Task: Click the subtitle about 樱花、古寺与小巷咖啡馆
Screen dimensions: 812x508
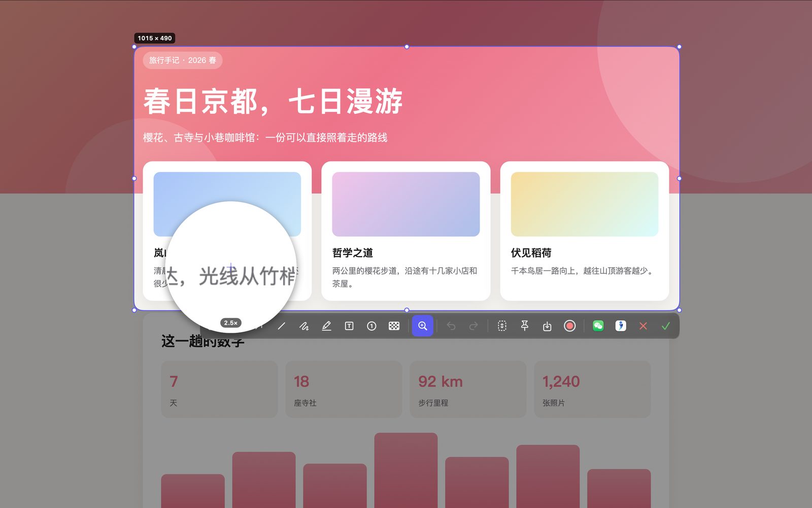Action: click(x=265, y=138)
